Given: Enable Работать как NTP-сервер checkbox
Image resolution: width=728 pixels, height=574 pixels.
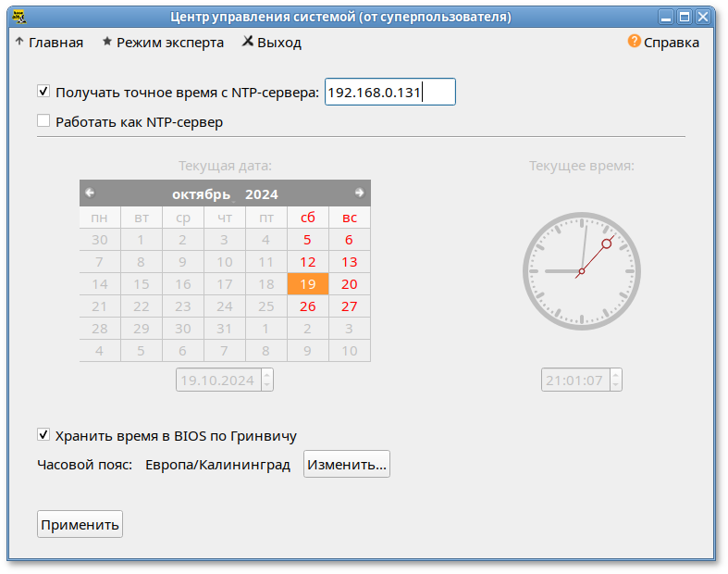Looking at the screenshot, I should [x=43, y=121].
